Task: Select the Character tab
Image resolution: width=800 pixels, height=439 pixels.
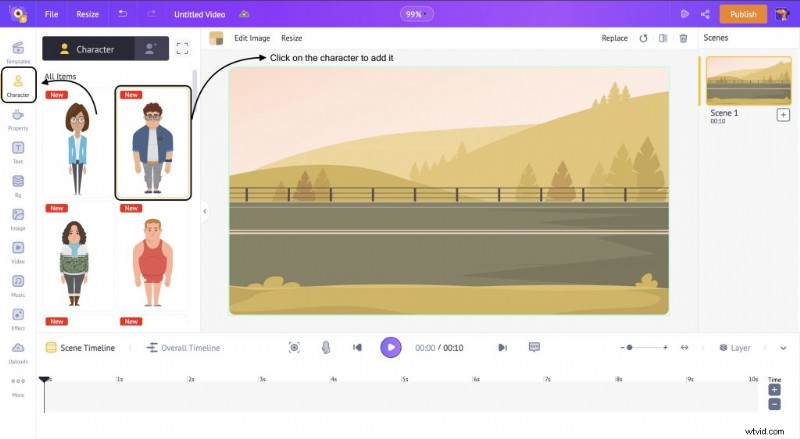Action: click(x=88, y=49)
